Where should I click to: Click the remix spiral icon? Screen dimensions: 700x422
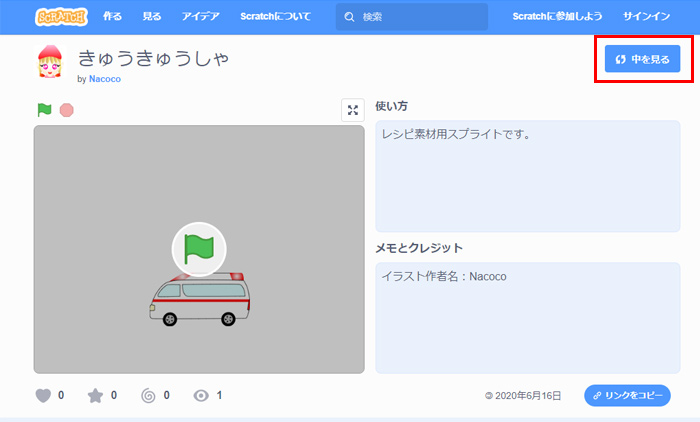coord(148,396)
